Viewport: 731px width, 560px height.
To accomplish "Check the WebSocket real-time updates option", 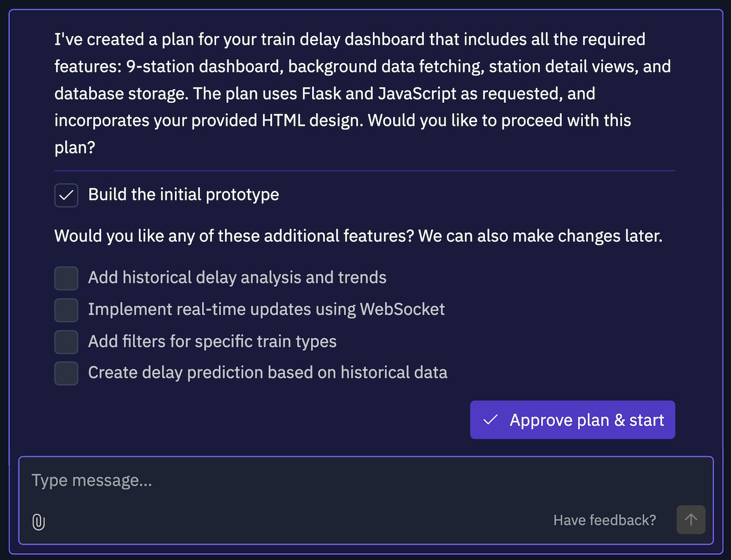I will click(66, 310).
